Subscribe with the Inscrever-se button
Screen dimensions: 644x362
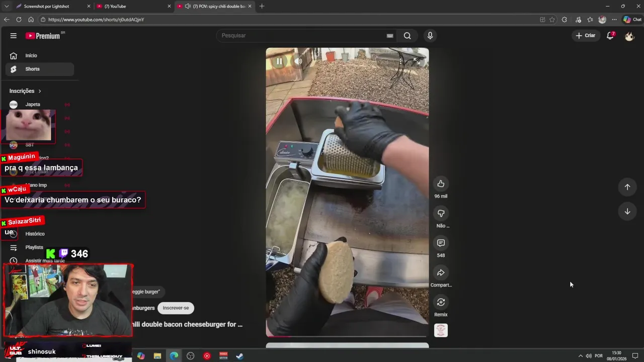176,308
